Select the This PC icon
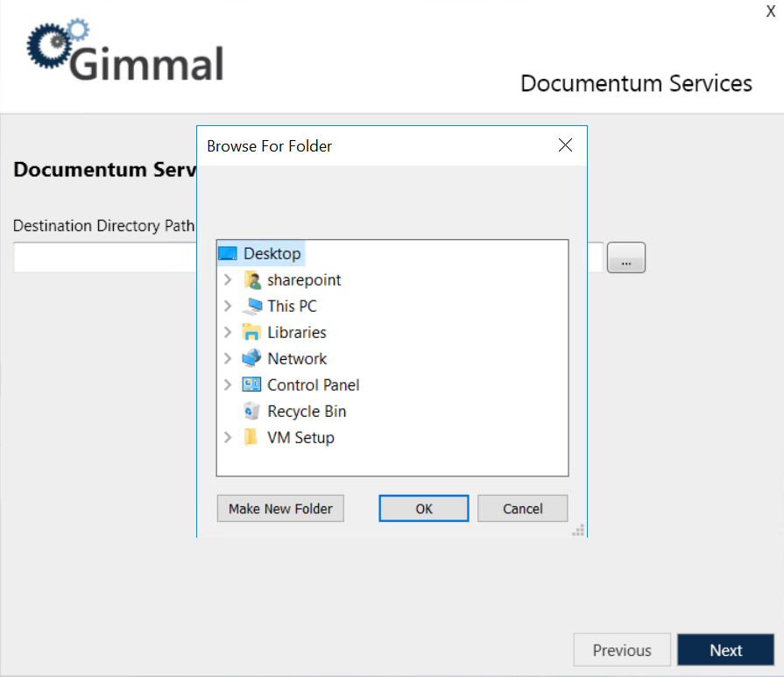 254,306
